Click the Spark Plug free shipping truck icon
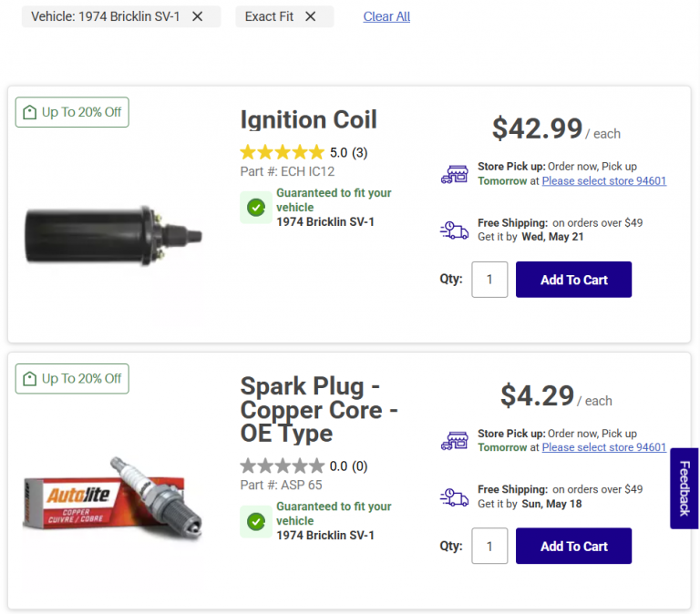The width and height of the screenshot is (700, 614). [454, 496]
